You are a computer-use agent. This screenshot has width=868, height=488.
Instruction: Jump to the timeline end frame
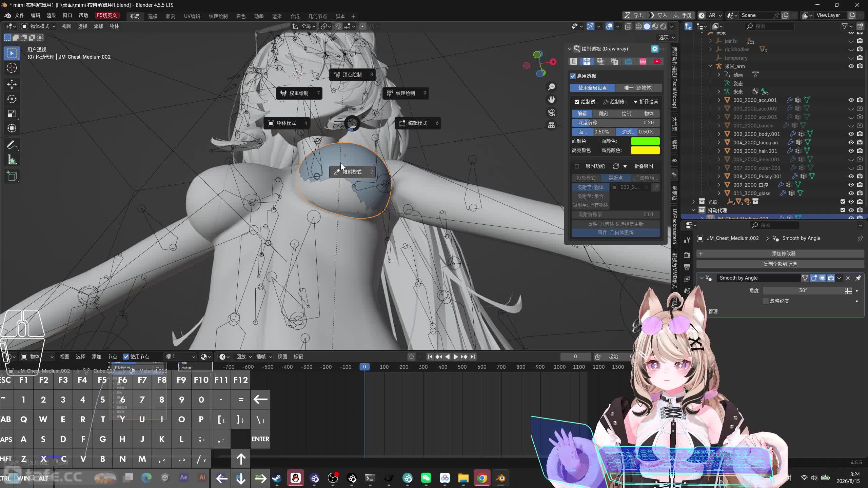tap(473, 357)
